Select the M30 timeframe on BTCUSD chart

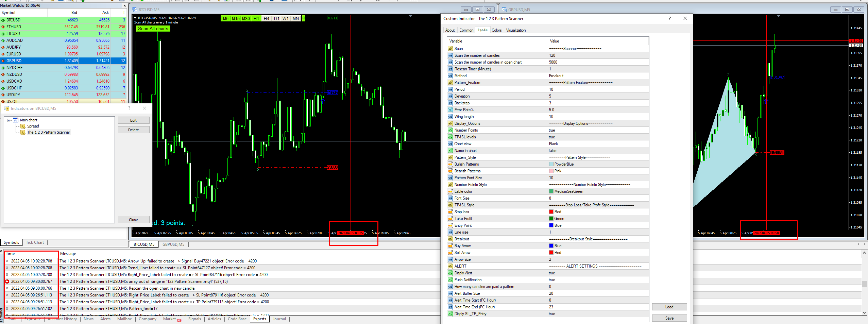point(246,19)
